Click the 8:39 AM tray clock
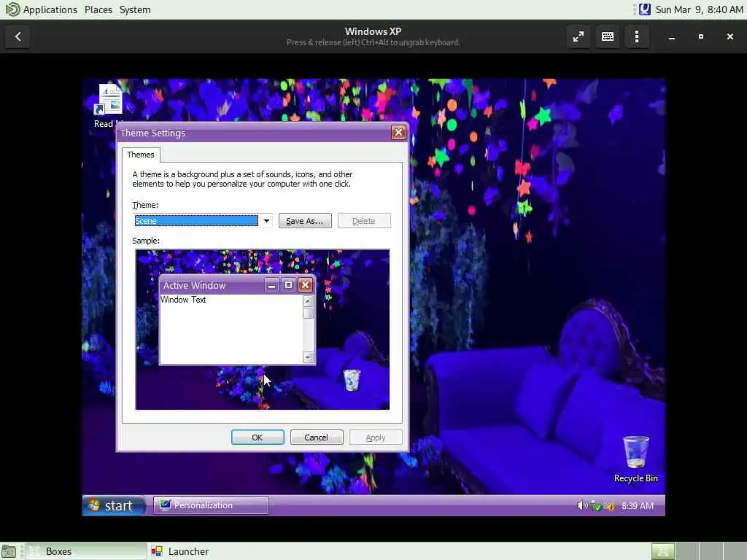The height and width of the screenshot is (560, 747). click(638, 506)
